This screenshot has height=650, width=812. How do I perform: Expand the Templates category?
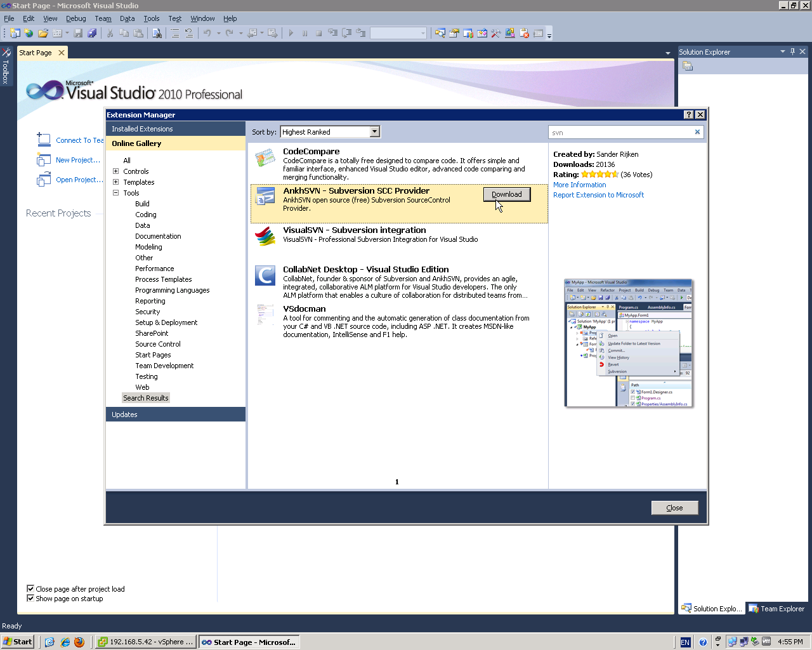[115, 182]
